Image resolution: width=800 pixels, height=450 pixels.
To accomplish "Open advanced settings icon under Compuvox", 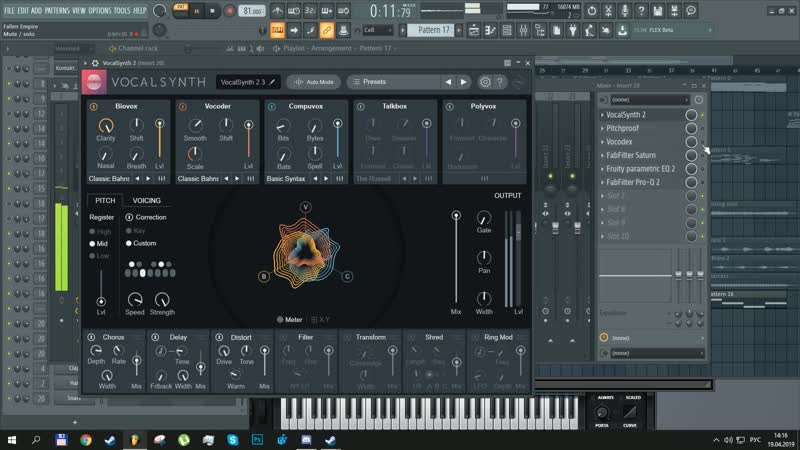I will click(340, 179).
